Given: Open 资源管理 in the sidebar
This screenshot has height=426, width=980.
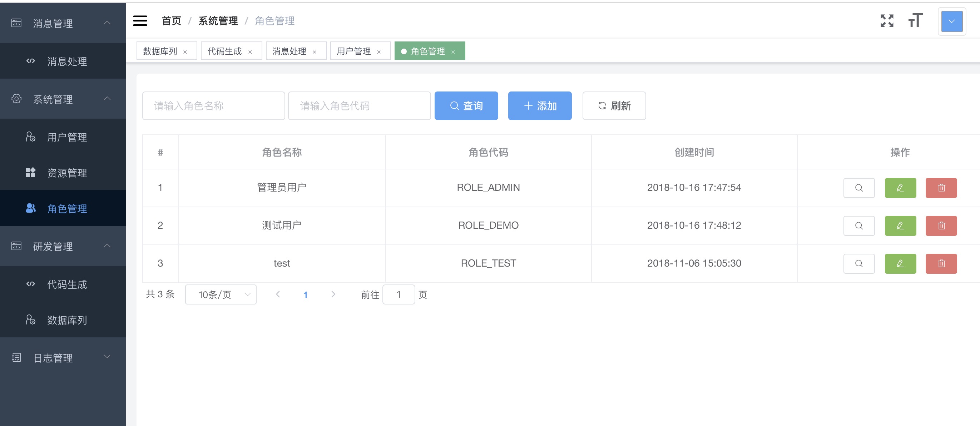Looking at the screenshot, I should tap(67, 173).
